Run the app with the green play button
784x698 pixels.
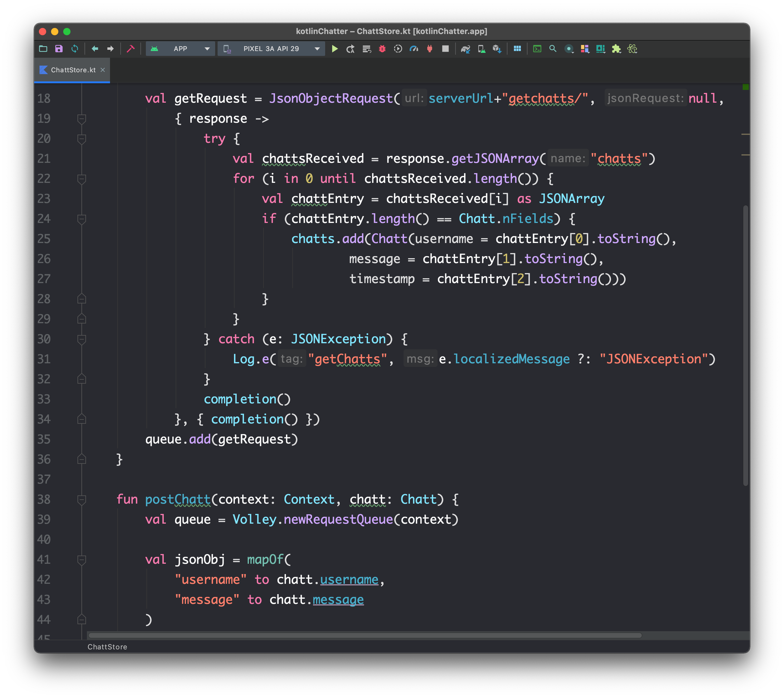pyautogui.click(x=335, y=49)
